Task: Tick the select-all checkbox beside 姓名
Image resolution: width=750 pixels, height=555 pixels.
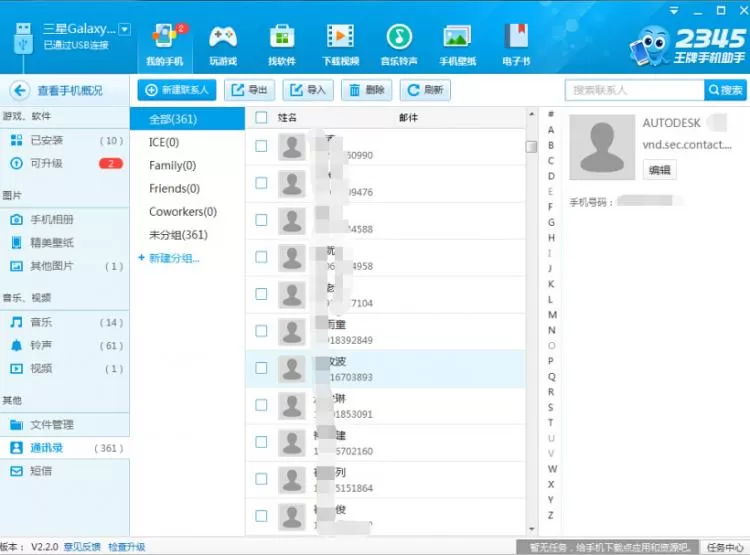Action: (261, 117)
